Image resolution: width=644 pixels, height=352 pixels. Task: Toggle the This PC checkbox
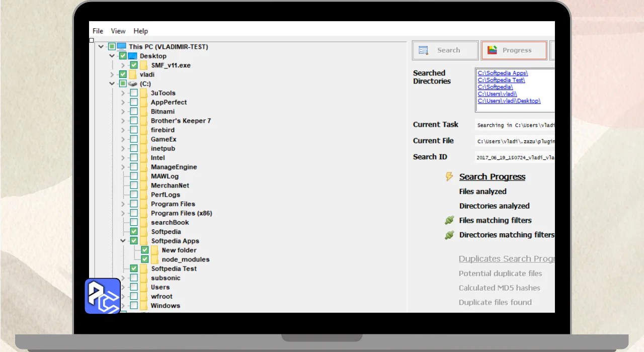(x=112, y=47)
